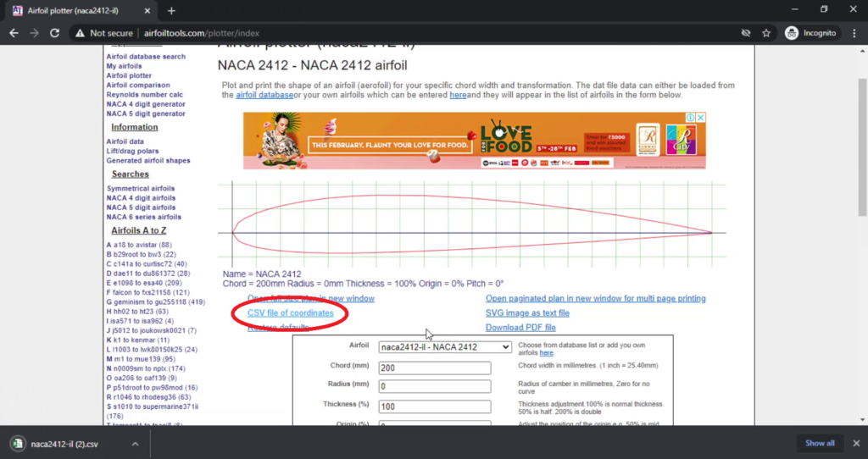Click the browser back arrow
Image resolution: width=868 pixels, height=459 pixels.
14,33
